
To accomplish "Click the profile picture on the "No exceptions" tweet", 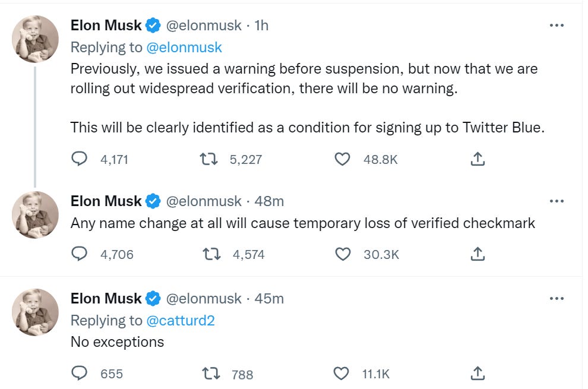I will [36, 312].
